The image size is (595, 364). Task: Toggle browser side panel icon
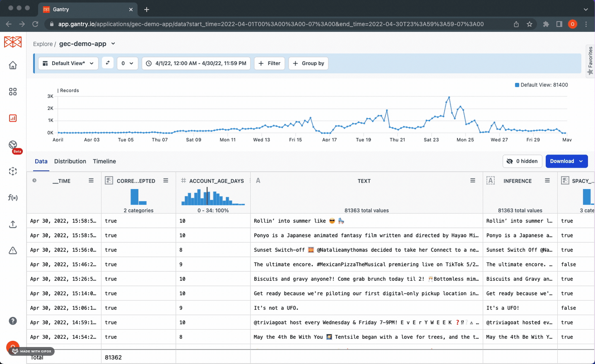click(x=559, y=24)
